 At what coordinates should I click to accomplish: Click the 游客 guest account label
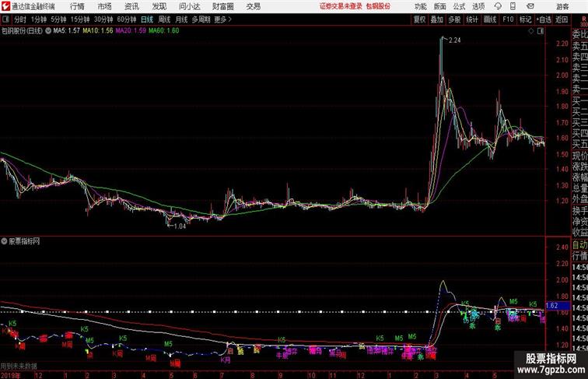click(562, 6)
